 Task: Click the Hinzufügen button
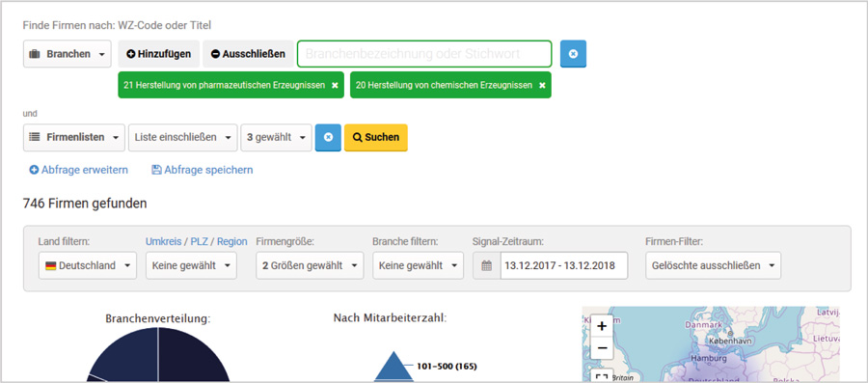[x=159, y=54]
